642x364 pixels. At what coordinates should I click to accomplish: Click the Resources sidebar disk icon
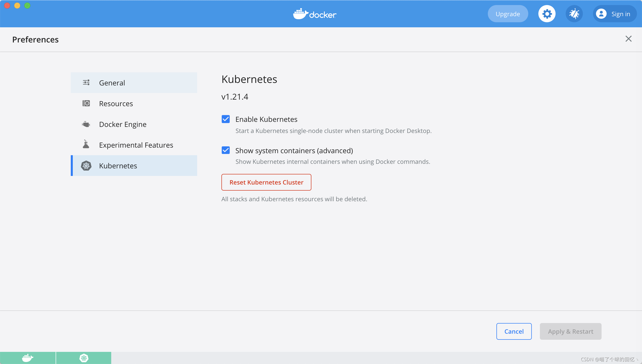(x=86, y=103)
